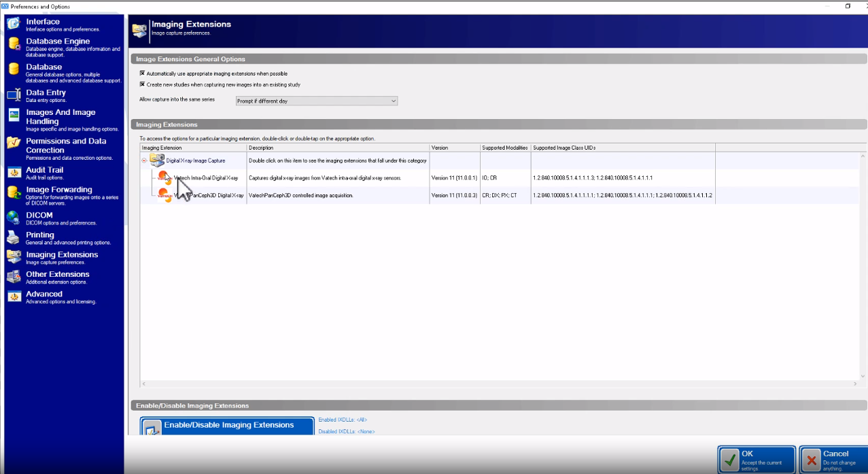Click the window Restore button in title bar
The image size is (868, 474).
[x=848, y=6]
